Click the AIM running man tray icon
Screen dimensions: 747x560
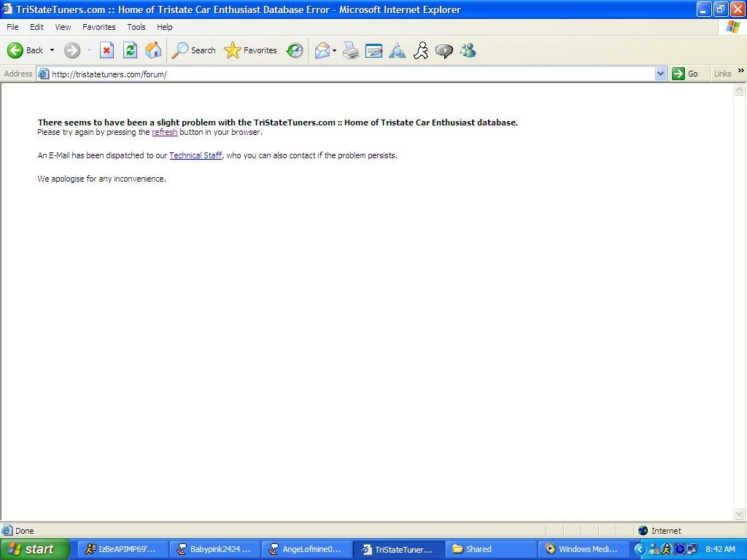[666, 550]
